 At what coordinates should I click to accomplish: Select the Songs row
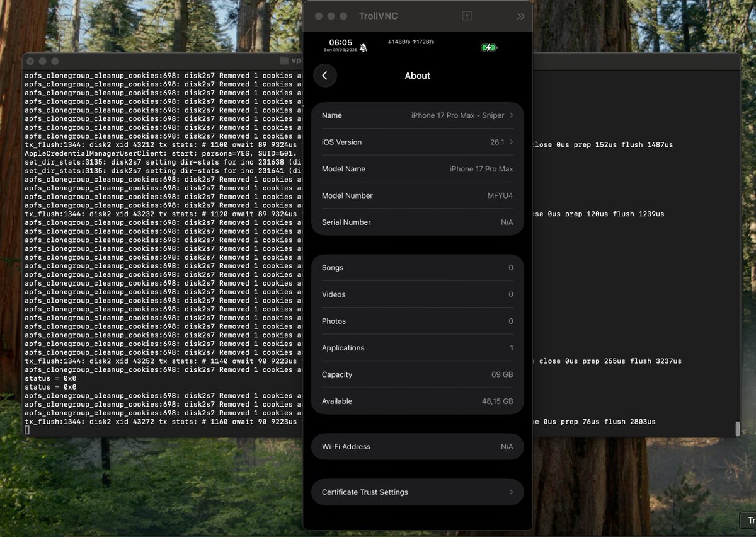(417, 268)
